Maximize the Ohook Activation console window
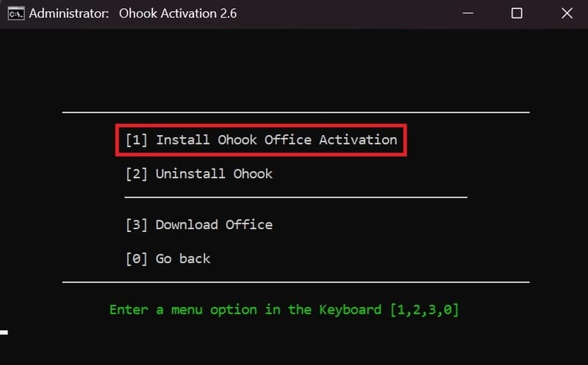 (517, 13)
